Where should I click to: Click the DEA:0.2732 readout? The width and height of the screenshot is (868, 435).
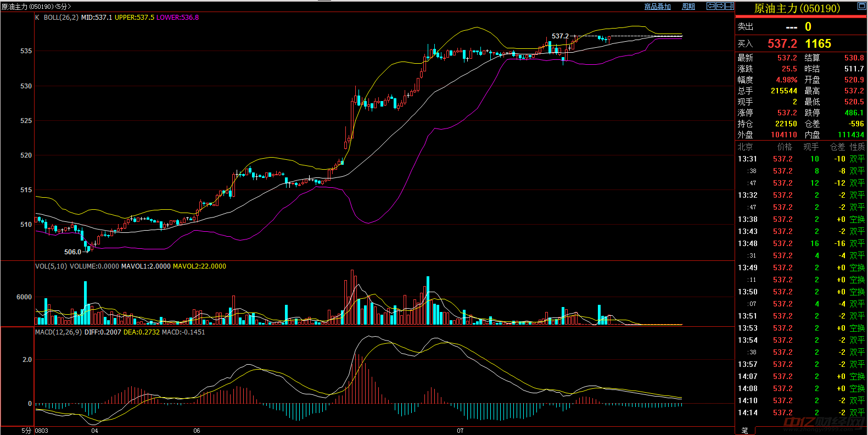pyautogui.click(x=142, y=332)
